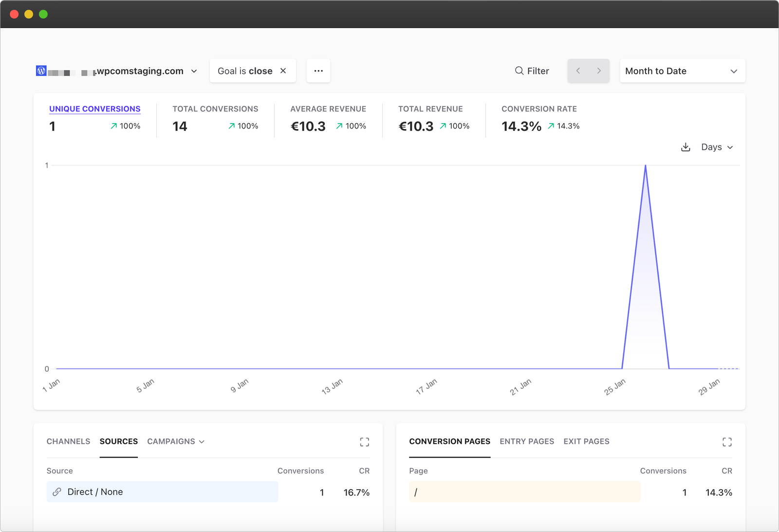Image resolution: width=779 pixels, height=532 pixels.
Task: Remove the Goal is close filter
Action: pos(283,71)
